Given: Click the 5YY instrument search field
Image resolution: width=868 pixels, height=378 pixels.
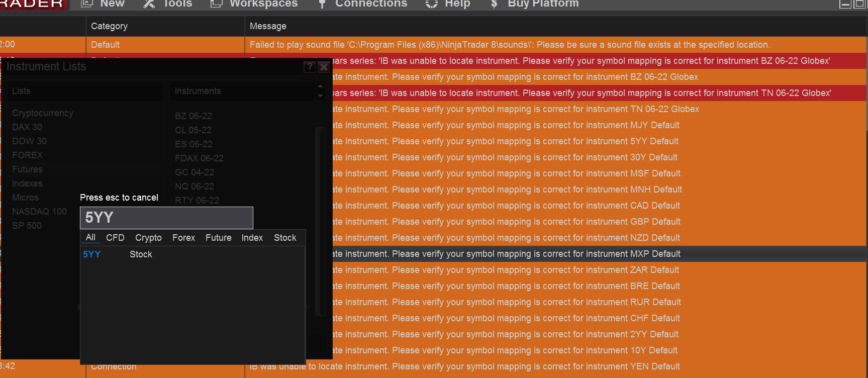Looking at the screenshot, I should 166,218.
